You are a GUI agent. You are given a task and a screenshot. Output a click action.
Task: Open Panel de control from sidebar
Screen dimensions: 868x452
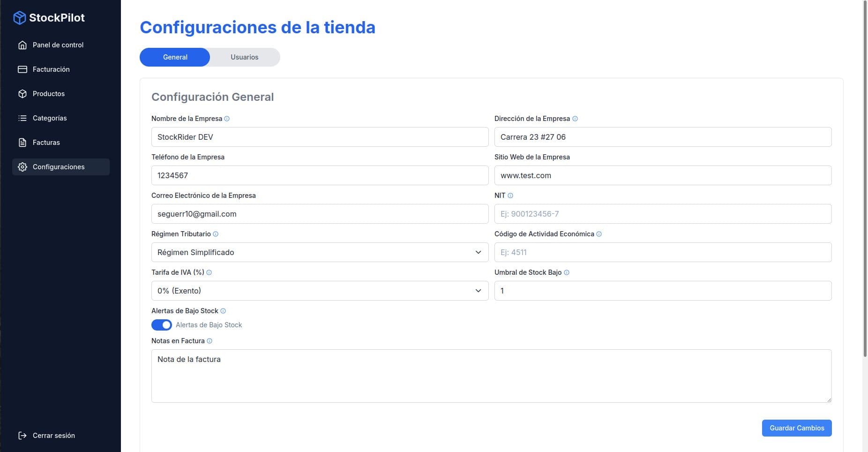(x=58, y=45)
